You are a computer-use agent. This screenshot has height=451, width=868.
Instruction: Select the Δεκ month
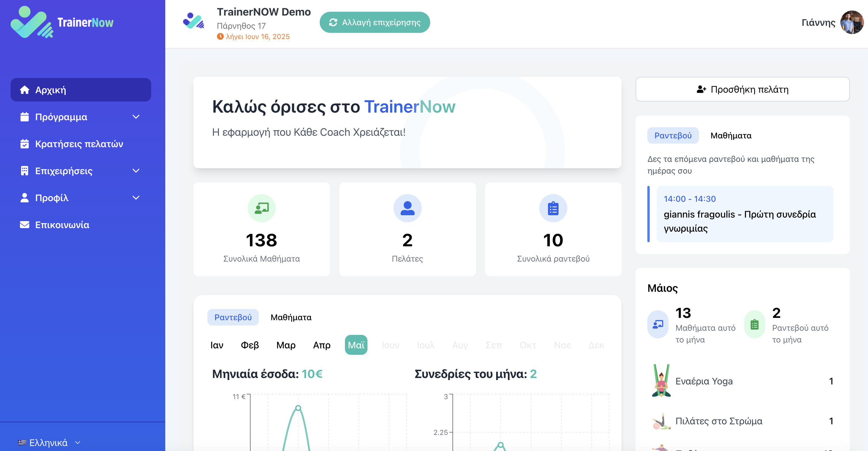click(596, 345)
